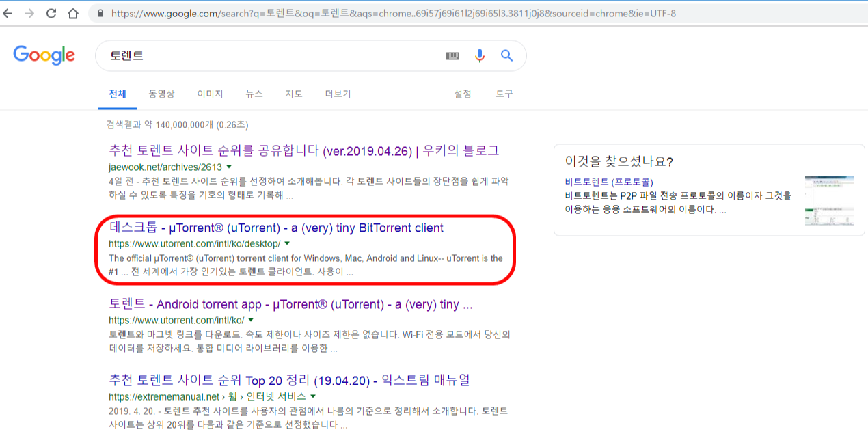Expand the arrow beside jaewook.net/archives/2613
This screenshot has width=868, height=434.
click(229, 167)
